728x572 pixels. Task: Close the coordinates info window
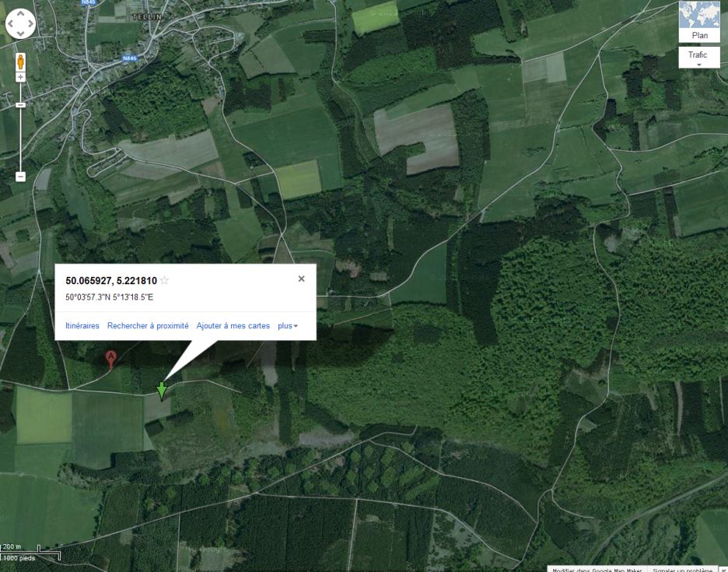tap(301, 279)
